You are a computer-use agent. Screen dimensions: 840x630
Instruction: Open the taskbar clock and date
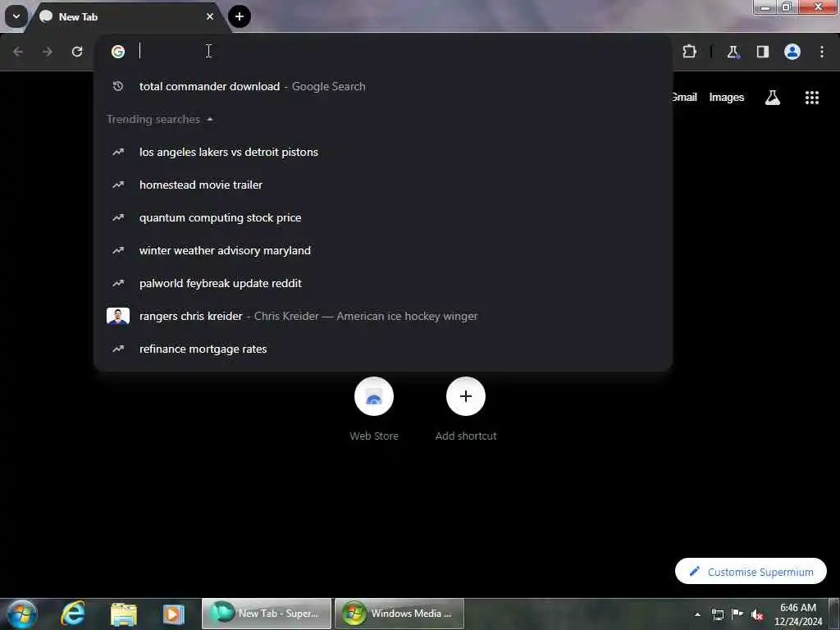798,614
